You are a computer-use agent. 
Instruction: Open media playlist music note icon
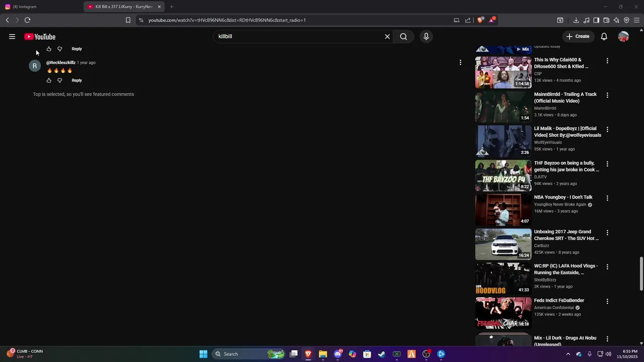coord(586,20)
